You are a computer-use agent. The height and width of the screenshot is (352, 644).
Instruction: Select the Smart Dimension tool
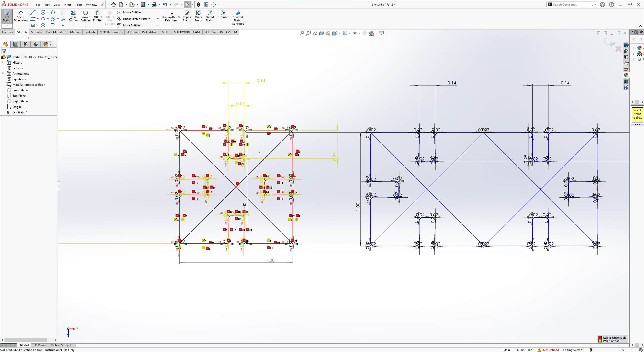tap(21, 16)
